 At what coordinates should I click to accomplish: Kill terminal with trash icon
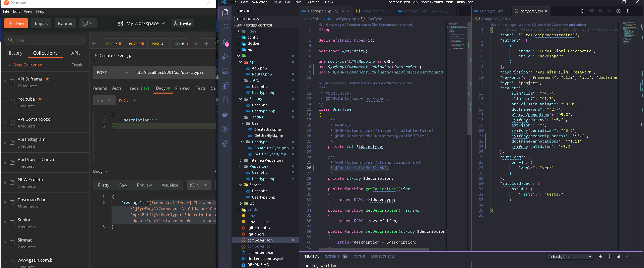click(x=618, y=256)
